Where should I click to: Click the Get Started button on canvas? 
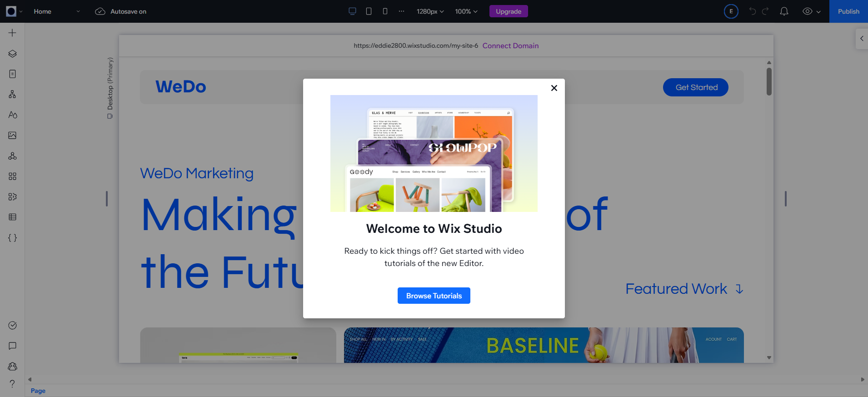point(696,87)
